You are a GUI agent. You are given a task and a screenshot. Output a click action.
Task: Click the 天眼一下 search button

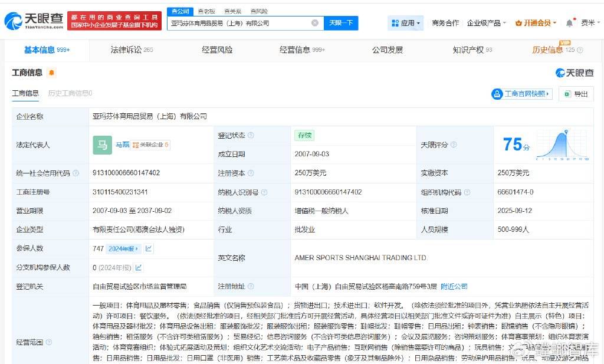coord(341,22)
